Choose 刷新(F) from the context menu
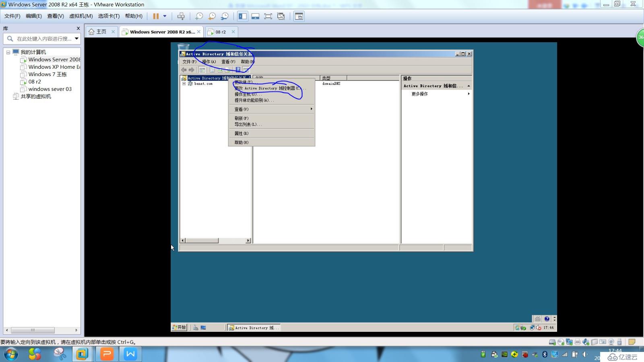This screenshot has width=644, height=362. (x=271, y=118)
